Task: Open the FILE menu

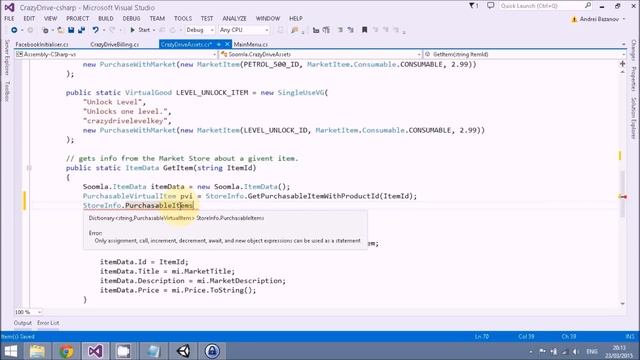Action: click(9, 19)
